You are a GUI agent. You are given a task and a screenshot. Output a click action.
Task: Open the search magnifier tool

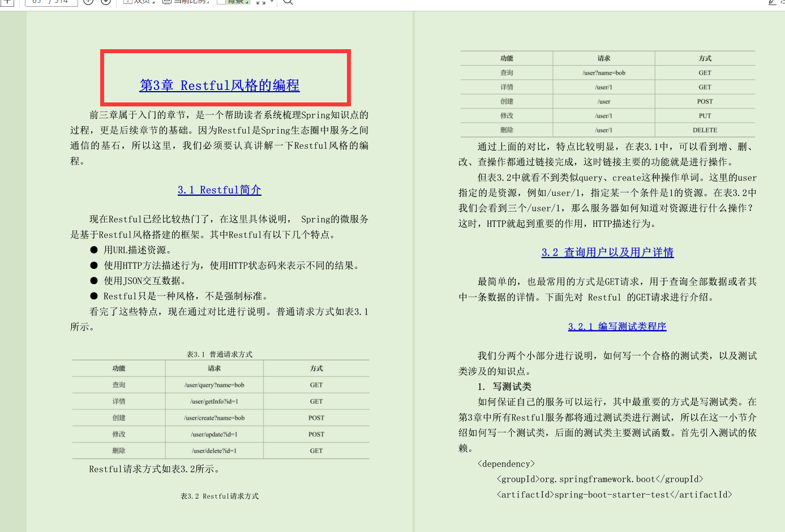(287, 3)
